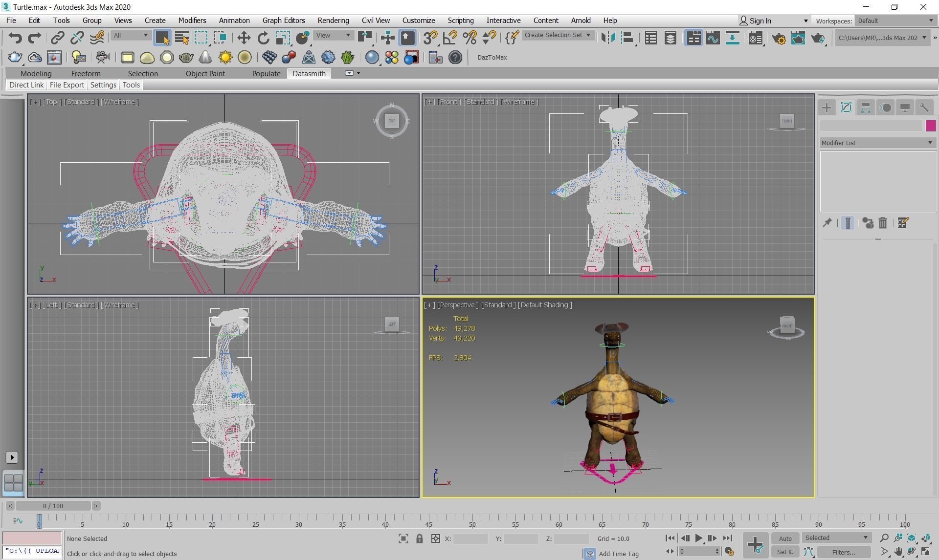The width and height of the screenshot is (939, 560).
Task: Open the Render Setup teapot icon
Action: 779,38
